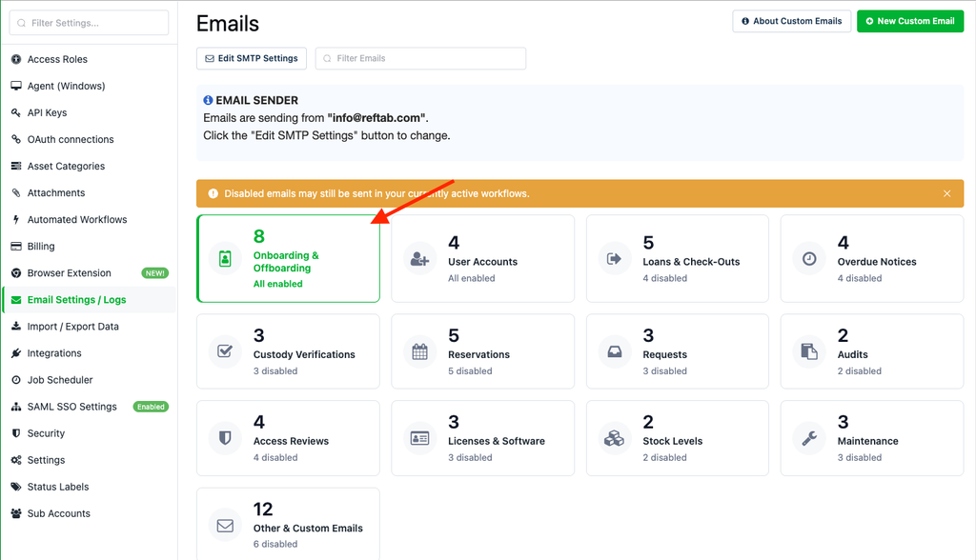Open Overdue Notices category title
The height and width of the screenshot is (560, 976).
877,262
